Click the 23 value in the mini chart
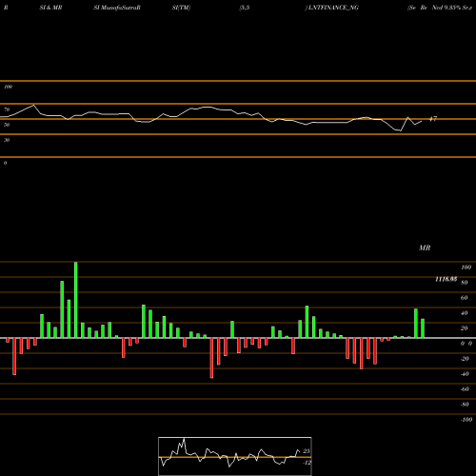Viewport: 476px width, 476px height. coord(307,451)
